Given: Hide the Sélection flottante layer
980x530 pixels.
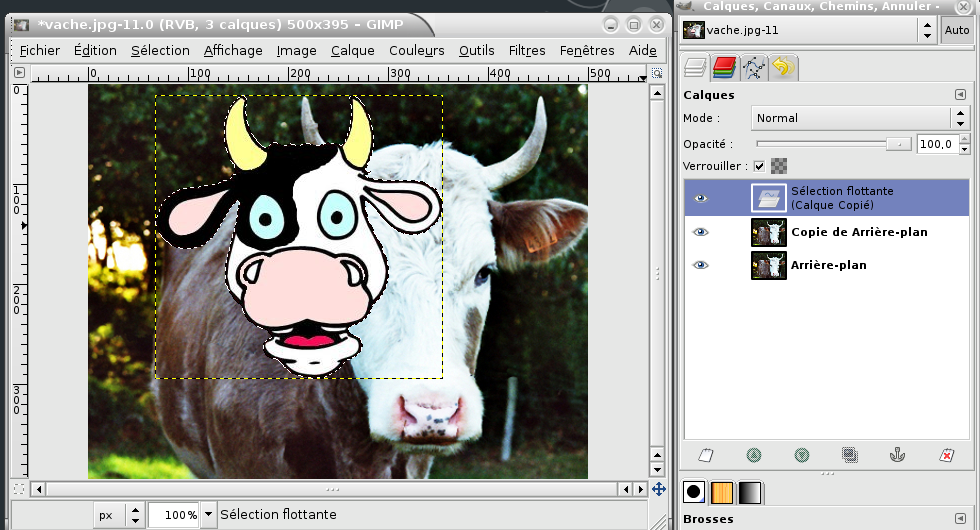Looking at the screenshot, I should [x=700, y=198].
